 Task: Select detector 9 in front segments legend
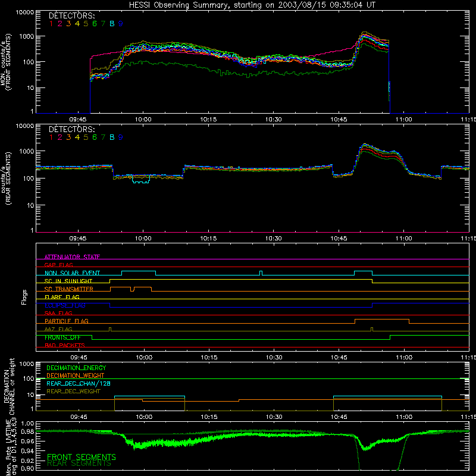click(x=121, y=24)
